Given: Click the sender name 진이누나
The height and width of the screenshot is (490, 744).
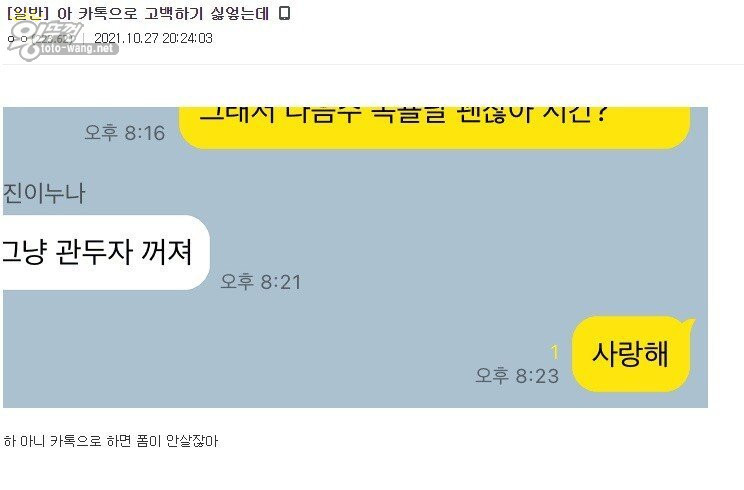Looking at the screenshot, I should pyautogui.click(x=44, y=194).
